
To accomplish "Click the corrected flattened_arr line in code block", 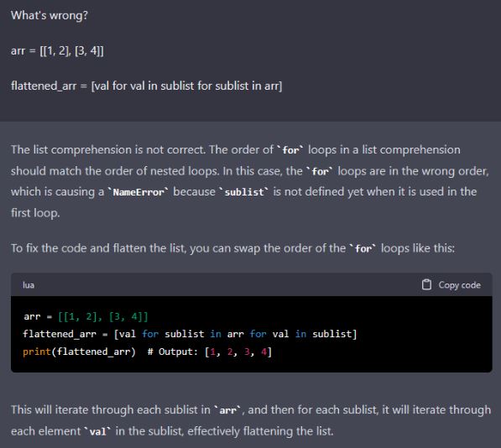I will tap(190, 334).
